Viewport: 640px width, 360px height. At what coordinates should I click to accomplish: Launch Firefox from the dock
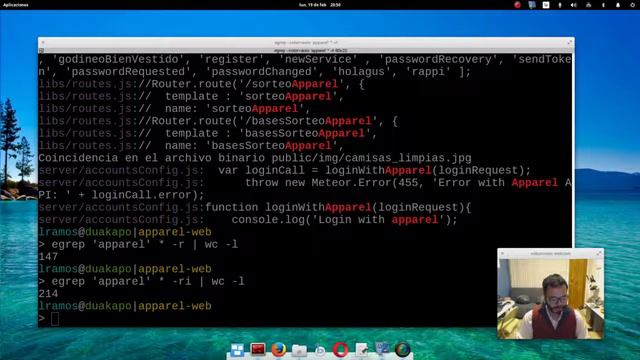click(x=279, y=350)
